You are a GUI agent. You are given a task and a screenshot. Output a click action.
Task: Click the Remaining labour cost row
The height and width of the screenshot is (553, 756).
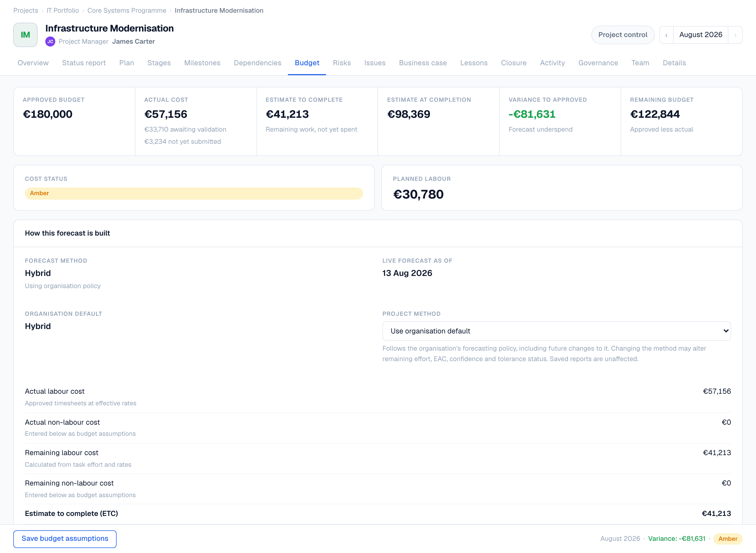[x=378, y=458]
